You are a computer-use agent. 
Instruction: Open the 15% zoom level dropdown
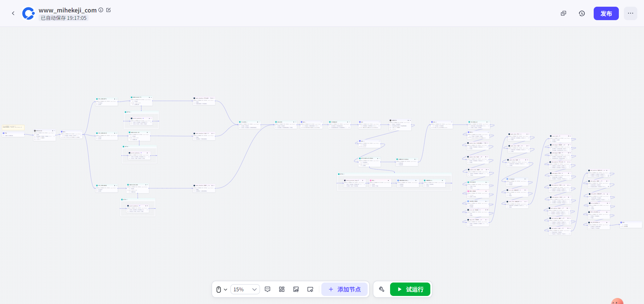(x=245, y=289)
